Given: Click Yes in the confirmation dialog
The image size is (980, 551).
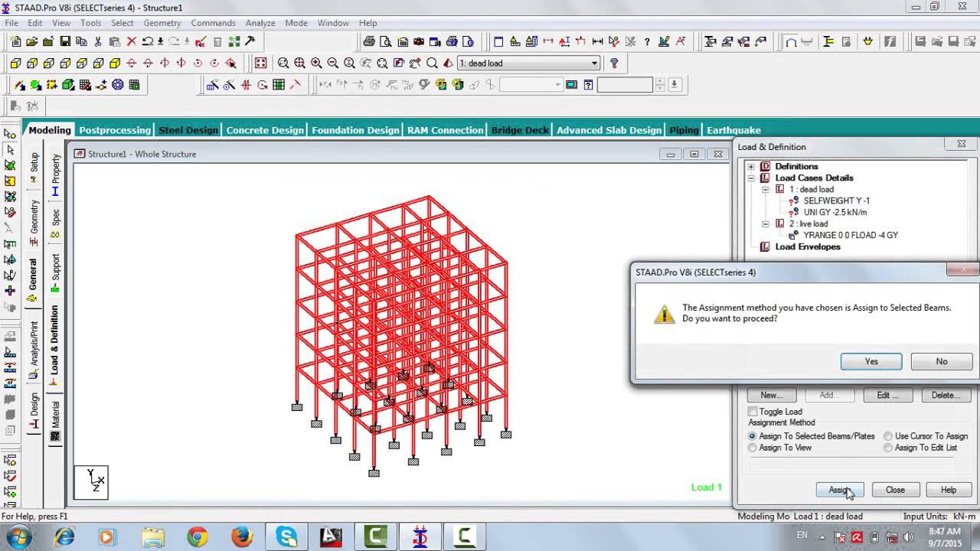Looking at the screenshot, I should (871, 361).
